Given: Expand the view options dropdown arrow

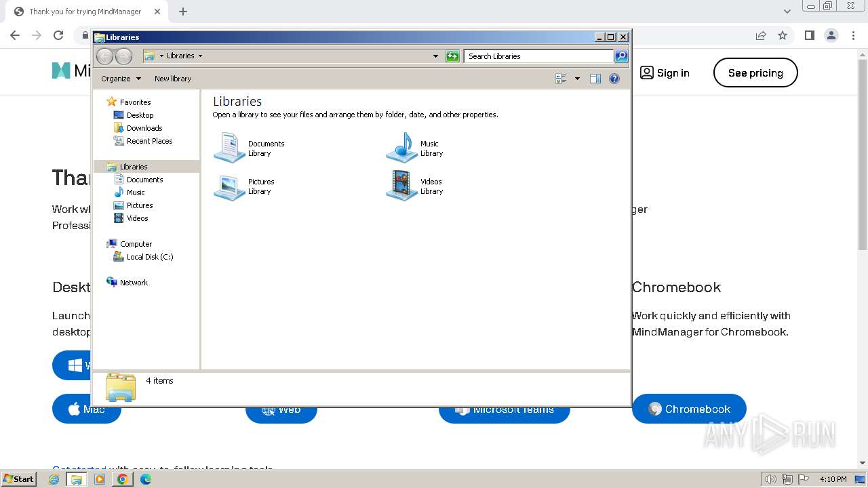Looking at the screenshot, I should (x=577, y=79).
